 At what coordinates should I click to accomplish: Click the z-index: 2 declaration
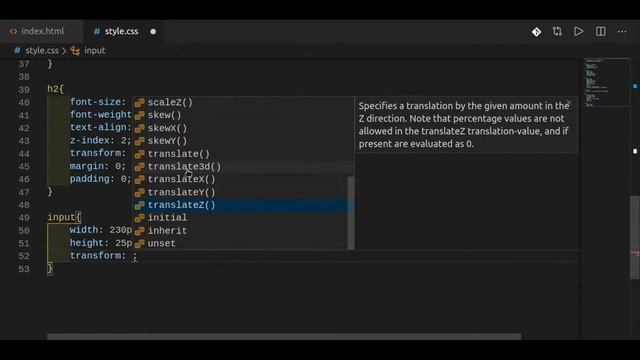tap(100, 140)
